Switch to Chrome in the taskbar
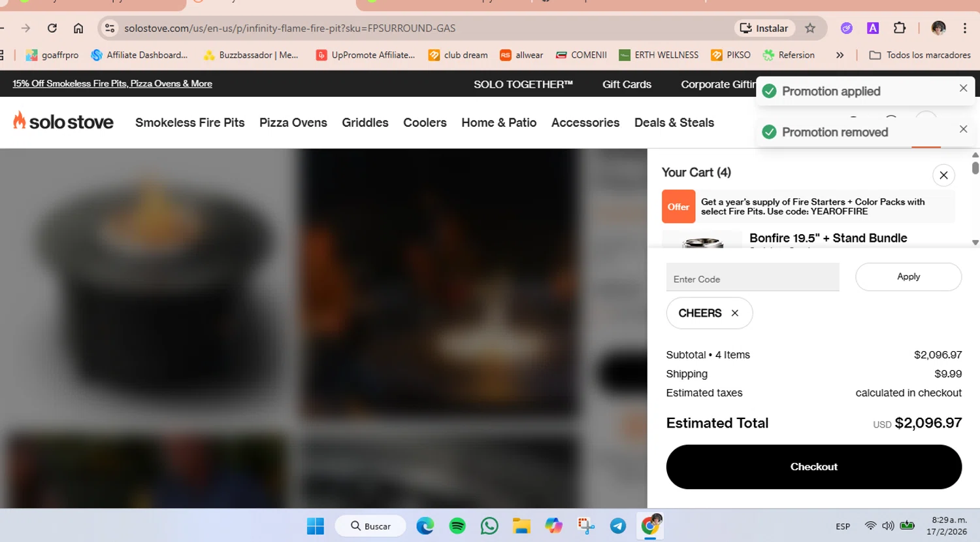 tap(651, 526)
